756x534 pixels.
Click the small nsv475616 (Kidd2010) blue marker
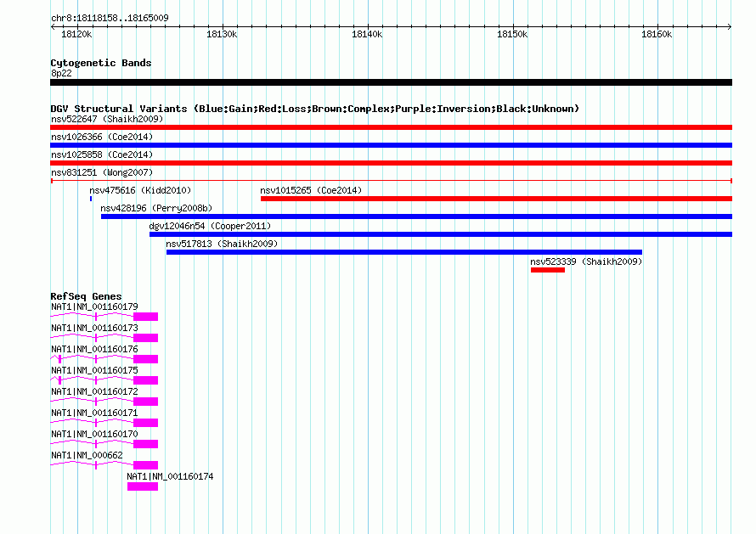coord(91,199)
